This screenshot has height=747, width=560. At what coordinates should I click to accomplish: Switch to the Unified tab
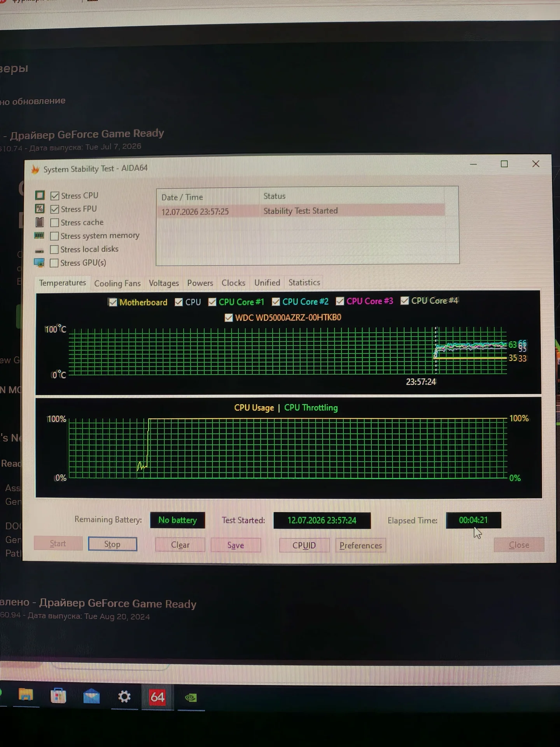pyautogui.click(x=267, y=282)
